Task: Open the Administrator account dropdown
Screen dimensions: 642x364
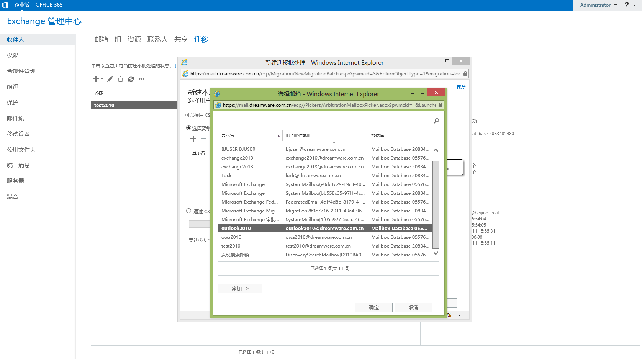Action: tap(598, 5)
